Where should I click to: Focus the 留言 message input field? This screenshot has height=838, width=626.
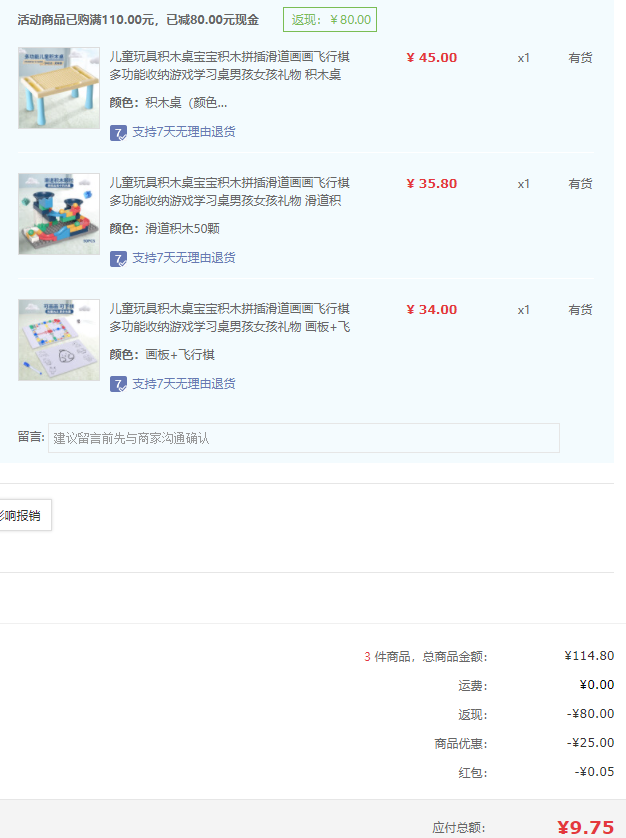(x=303, y=438)
